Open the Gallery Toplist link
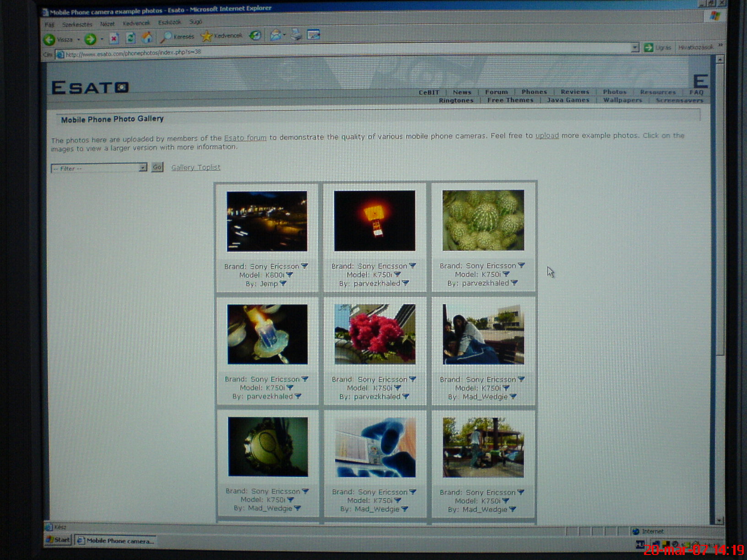 [195, 167]
